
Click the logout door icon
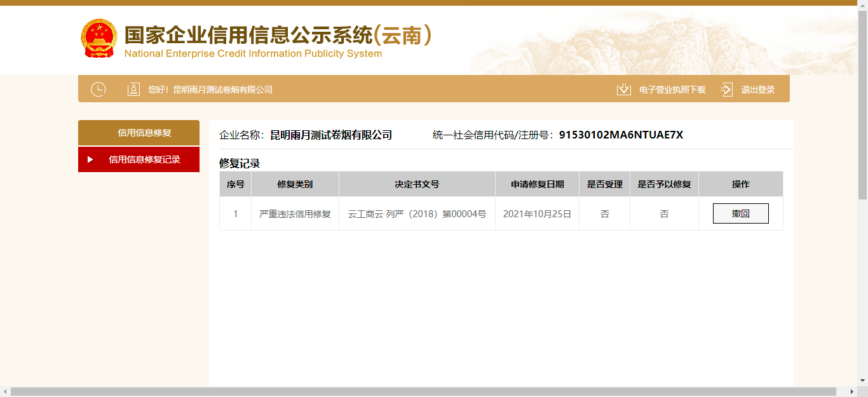tap(726, 90)
